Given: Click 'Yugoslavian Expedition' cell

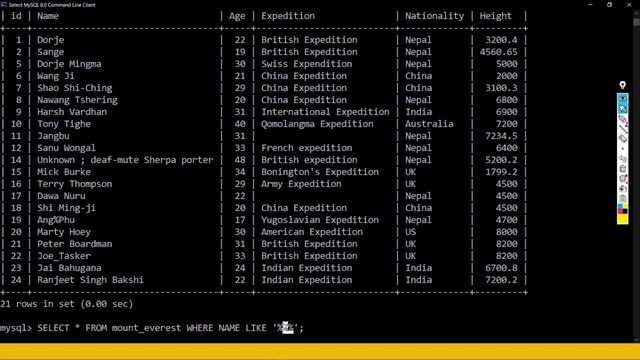Looking at the screenshot, I should pyautogui.click(x=320, y=220).
